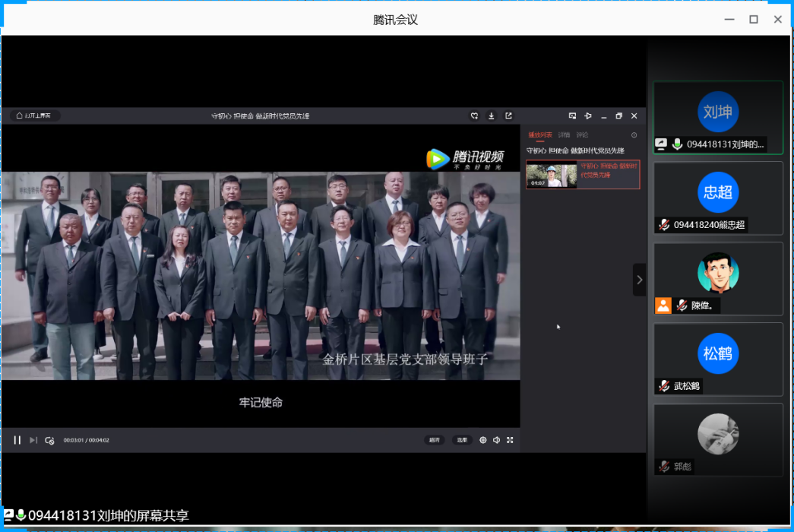
Task: Toggle mini-player mode icon
Action: tap(572, 116)
